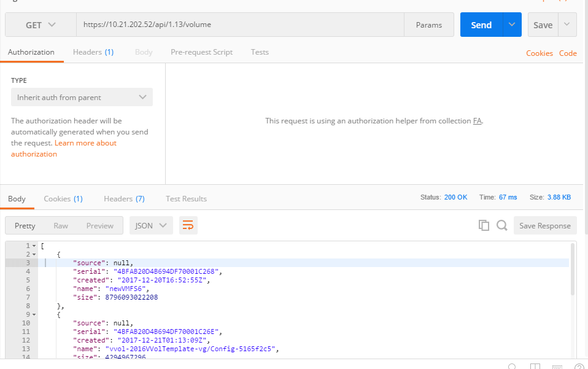Image resolution: width=588 pixels, height=369 pixels.
Task: Toggle line wrap icon
Action: point(188,225)
